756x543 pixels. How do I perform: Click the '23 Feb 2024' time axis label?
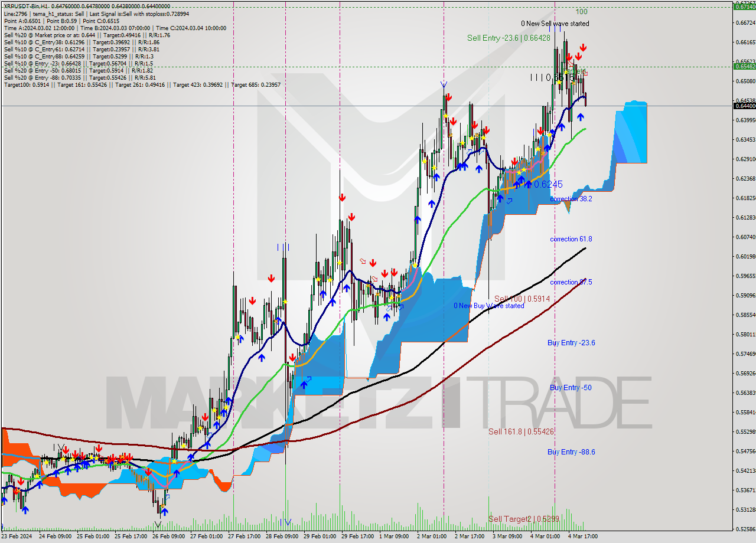17,537
